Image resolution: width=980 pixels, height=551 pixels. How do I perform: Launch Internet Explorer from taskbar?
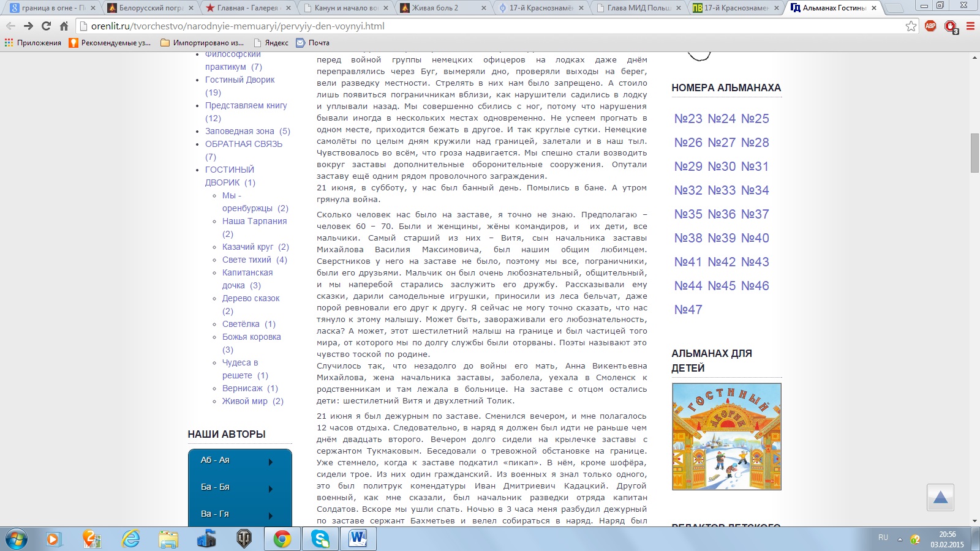click(130, 539)
